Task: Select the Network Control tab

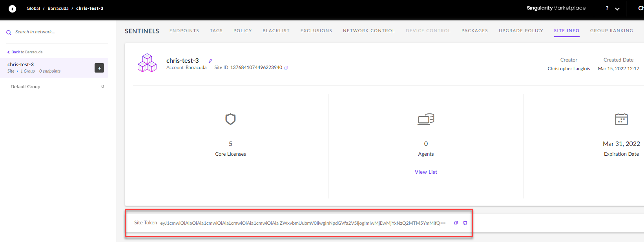Action: tap(369, 31)
